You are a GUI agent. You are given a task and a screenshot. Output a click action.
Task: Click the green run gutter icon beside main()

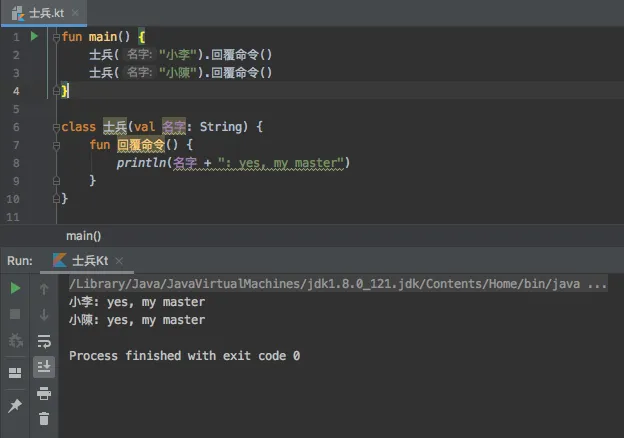click(x=34, y=37)
